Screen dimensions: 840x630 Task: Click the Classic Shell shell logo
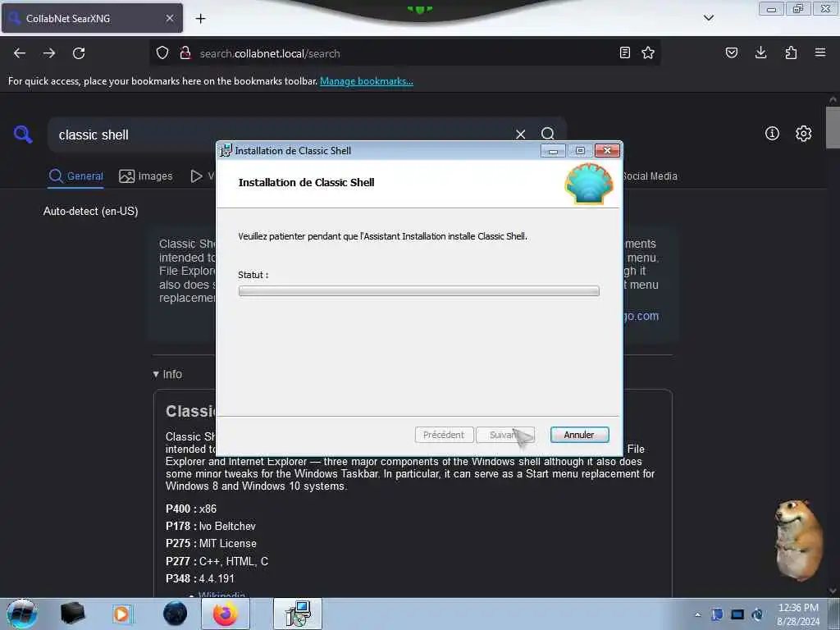pos(589,184)
